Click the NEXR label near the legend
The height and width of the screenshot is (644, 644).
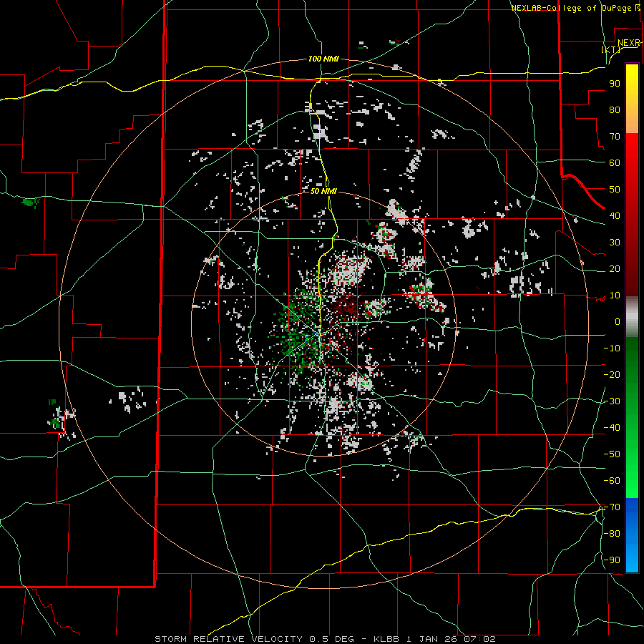[x=629, y=43]
